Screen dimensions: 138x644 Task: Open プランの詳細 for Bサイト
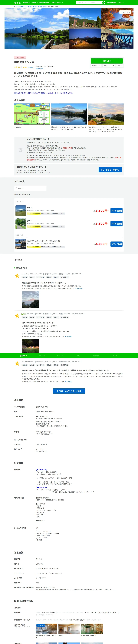[x=117, y=224]
